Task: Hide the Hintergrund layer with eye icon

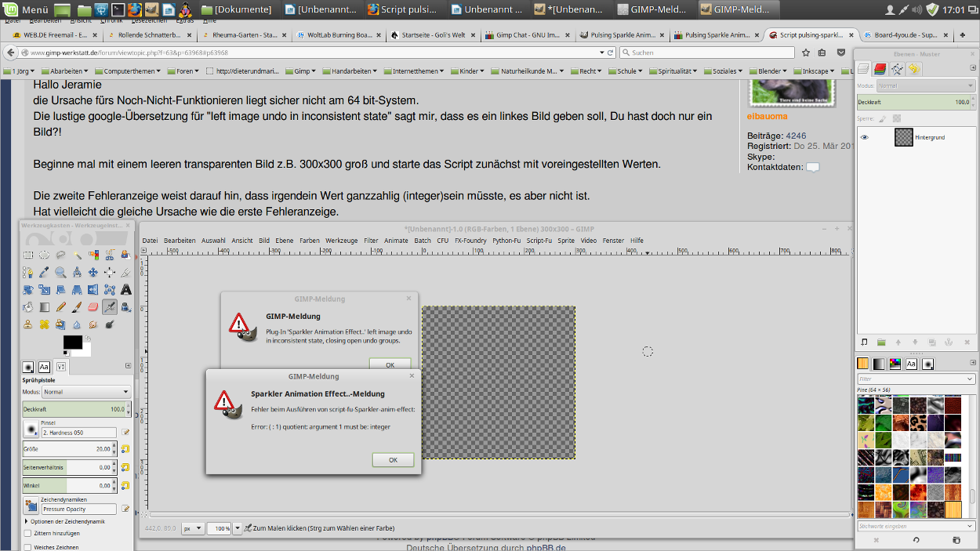Action: 865,137
